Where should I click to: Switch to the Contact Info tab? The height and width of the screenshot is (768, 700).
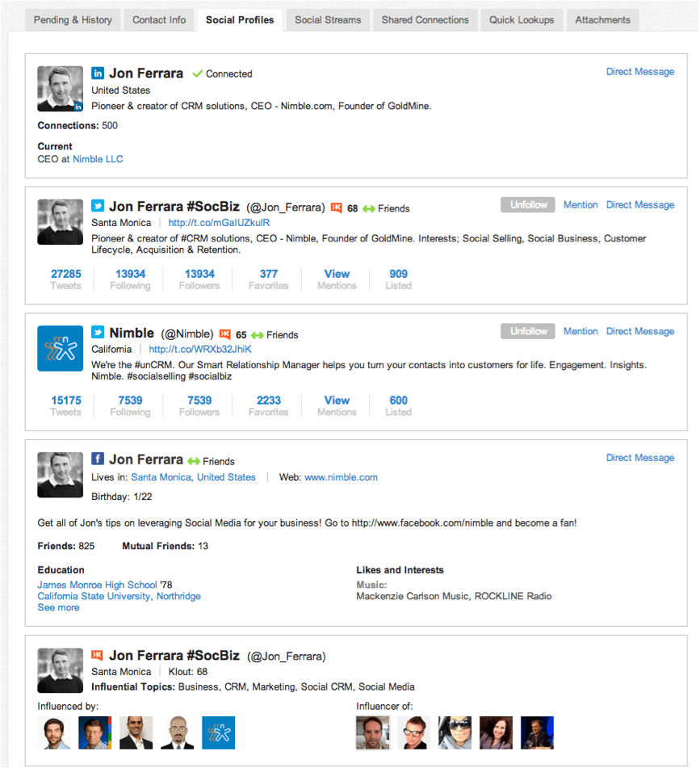(x=158, y=19)
